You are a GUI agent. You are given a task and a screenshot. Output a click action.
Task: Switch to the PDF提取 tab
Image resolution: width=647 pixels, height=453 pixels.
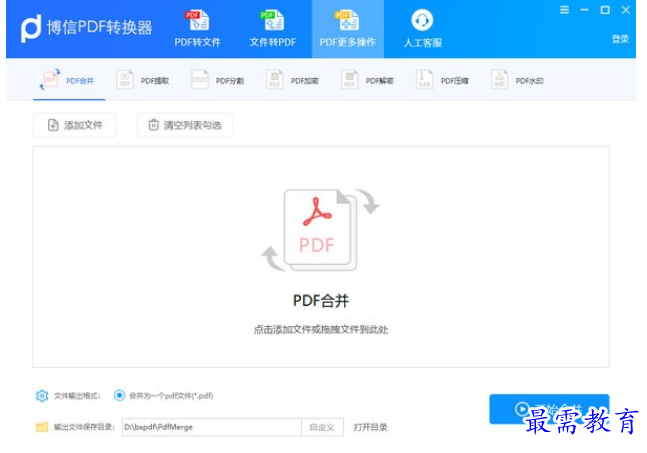coord(143,80)
